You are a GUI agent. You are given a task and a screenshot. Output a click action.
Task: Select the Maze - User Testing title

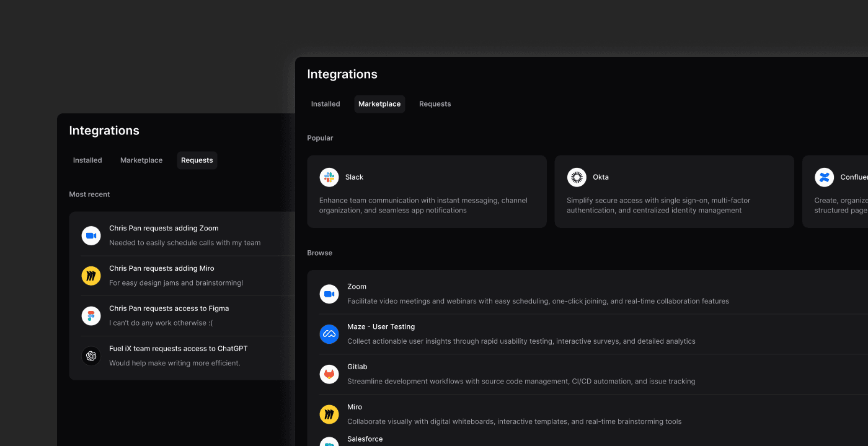[x=381, y=326]
